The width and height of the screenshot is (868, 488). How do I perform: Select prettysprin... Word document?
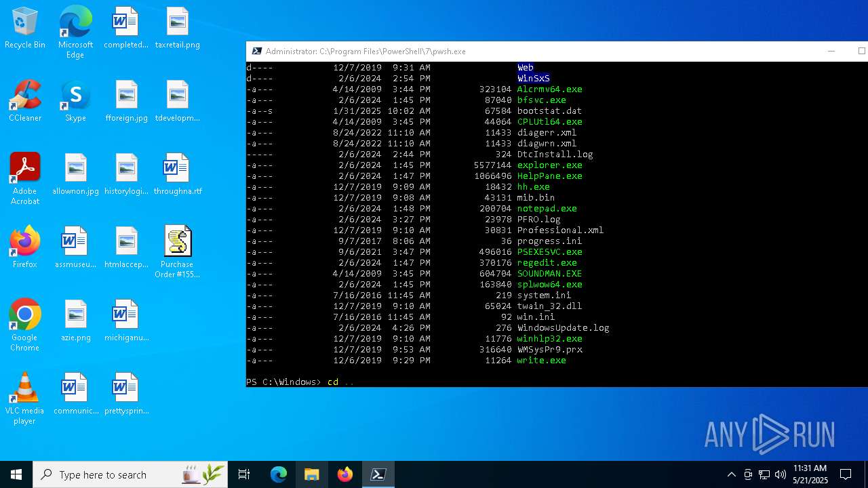pyautogui.click(x=126, y=394)
